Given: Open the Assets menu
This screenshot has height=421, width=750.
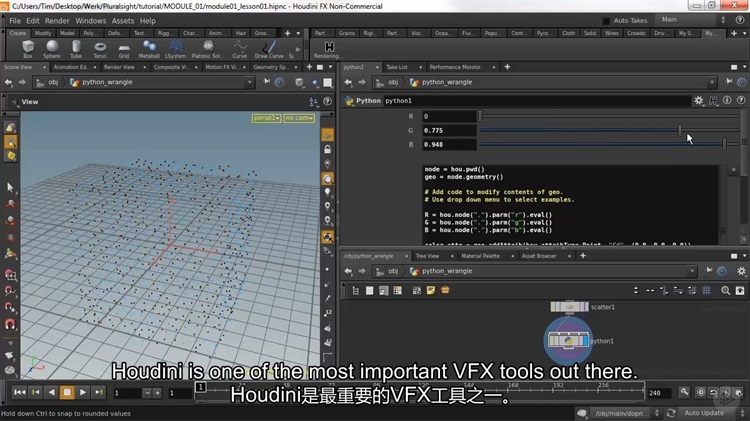Looking at the screenshot, I should [123, 21].
